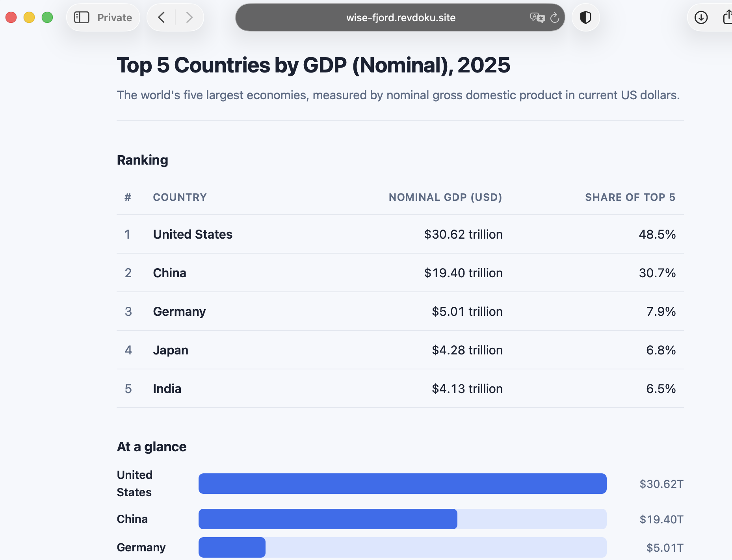The width and height of the screenshot is (732, 560).
Task: Click the Germany chart label
Action: pyautogui.click(x=141, y=547)
